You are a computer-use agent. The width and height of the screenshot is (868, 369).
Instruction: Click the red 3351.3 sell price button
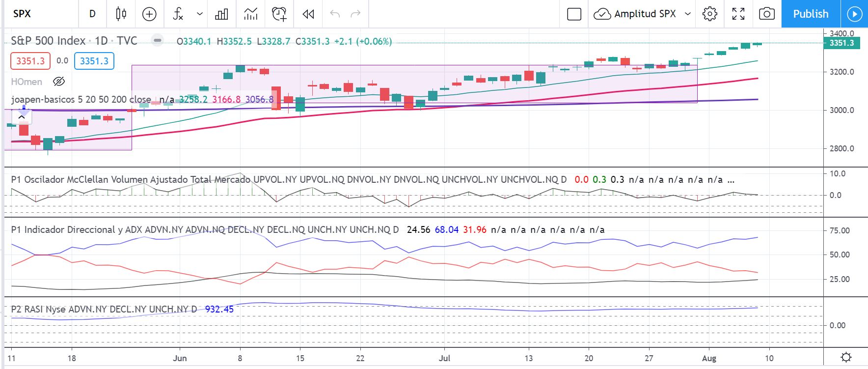point(30,61)
